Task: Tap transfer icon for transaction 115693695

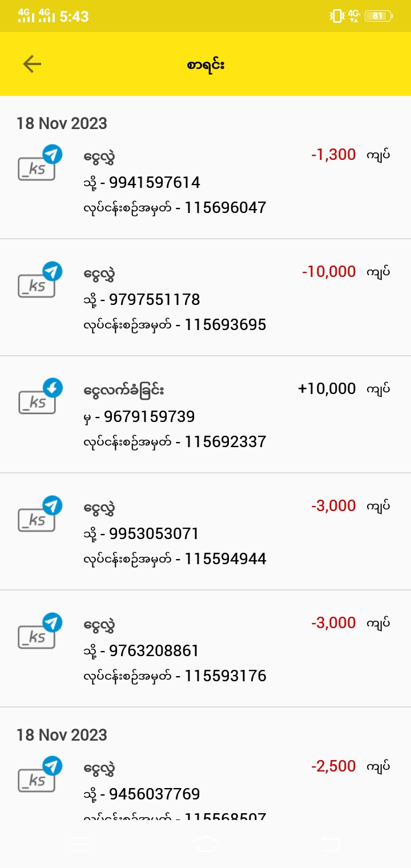Action: point(39,281)
